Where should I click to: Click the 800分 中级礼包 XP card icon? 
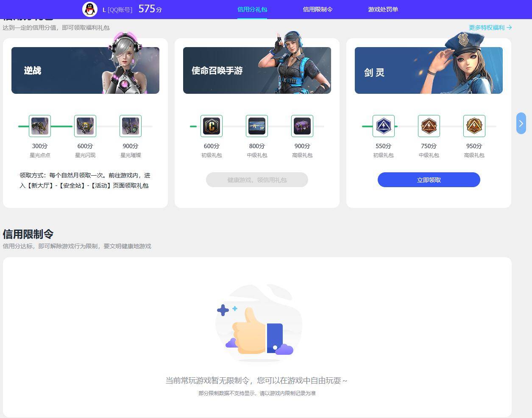coord(257,126)
